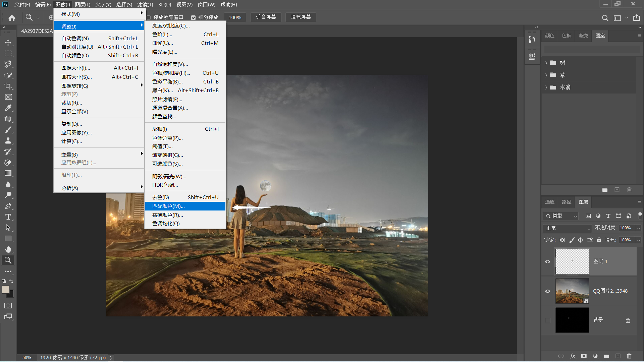The height and width of the screenshot is (362, 644).
Task: Select the Hand tool
Action: point(8,249)
